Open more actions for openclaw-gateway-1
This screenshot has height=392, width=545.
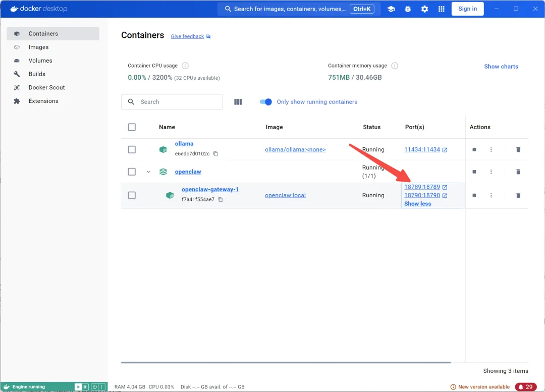[491, 195]
